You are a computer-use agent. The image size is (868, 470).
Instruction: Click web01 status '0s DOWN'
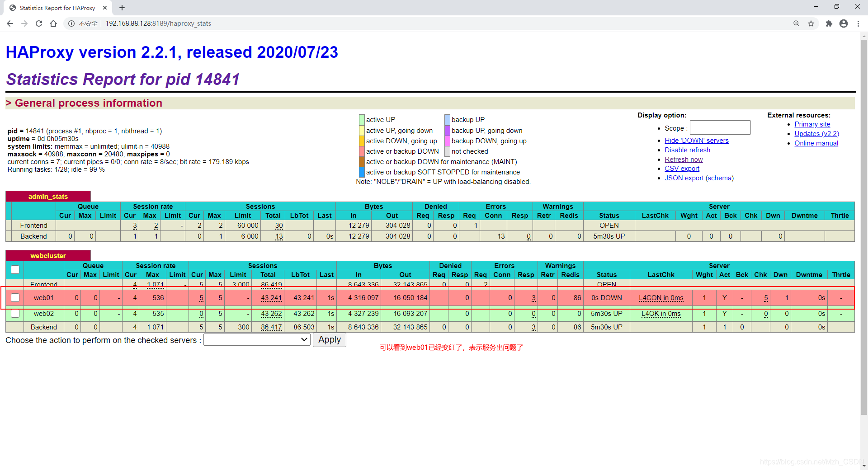(x=606, y=298)
